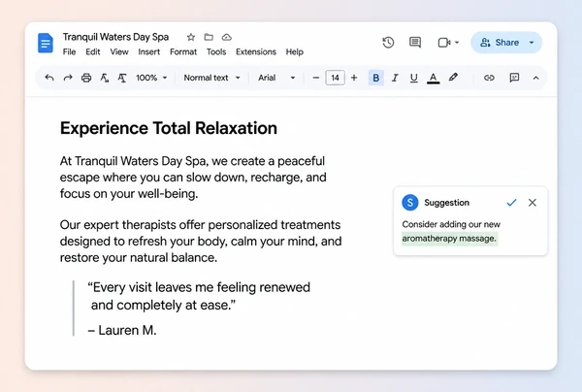
Task: Open the View menu
Action: pos(119,52)
